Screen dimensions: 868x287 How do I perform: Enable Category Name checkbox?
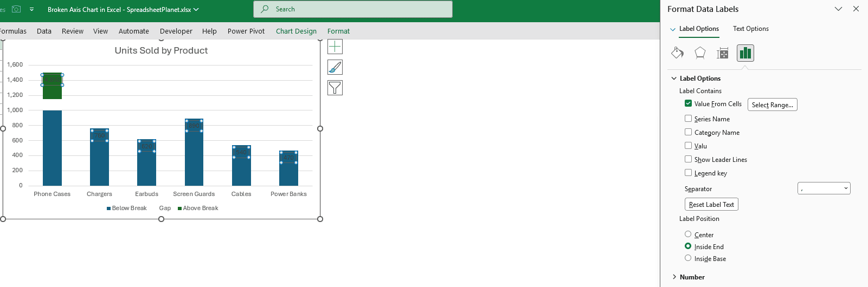688,132
